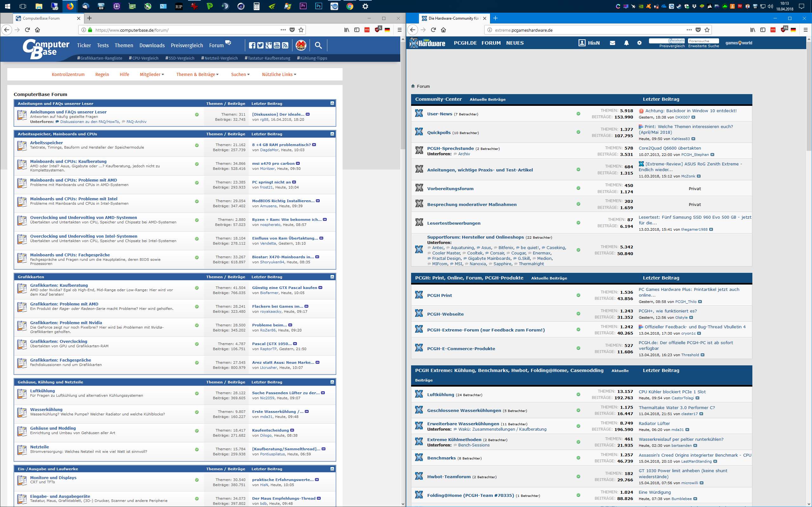The height and width of the screenshot is (507, 812).
Task: Open 'Grafikkarten: Kaufberatung' forum link
Action: click(x=59, y=286)
